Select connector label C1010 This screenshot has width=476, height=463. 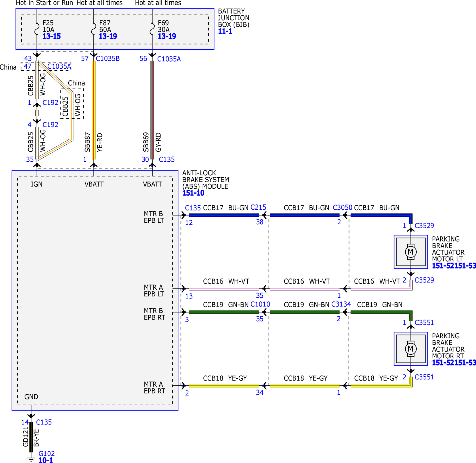[260, 304]
